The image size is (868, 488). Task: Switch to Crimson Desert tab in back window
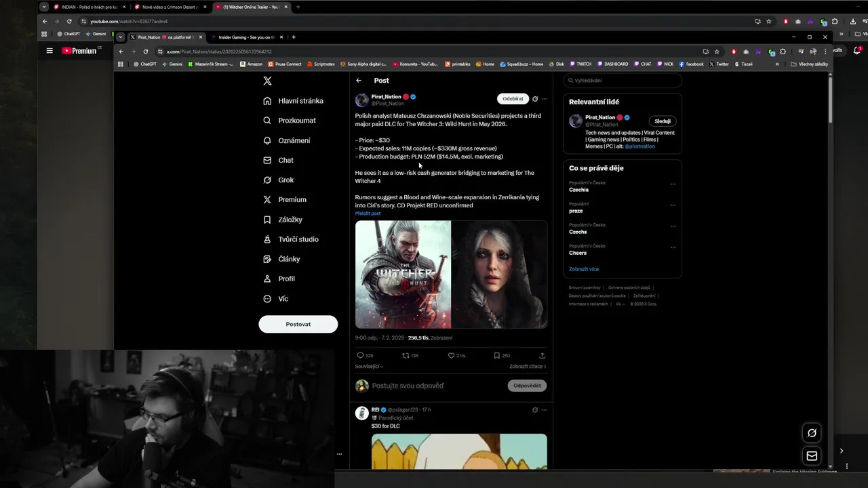170,7
